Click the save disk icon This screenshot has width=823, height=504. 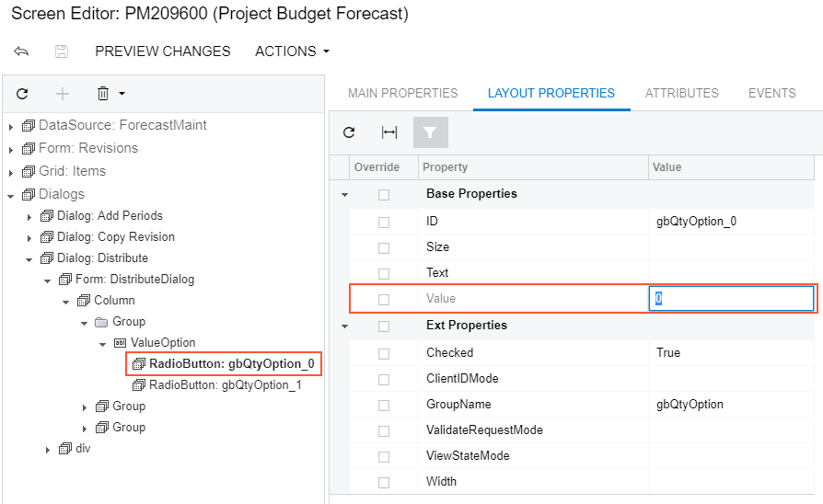[x=62, y=52]
